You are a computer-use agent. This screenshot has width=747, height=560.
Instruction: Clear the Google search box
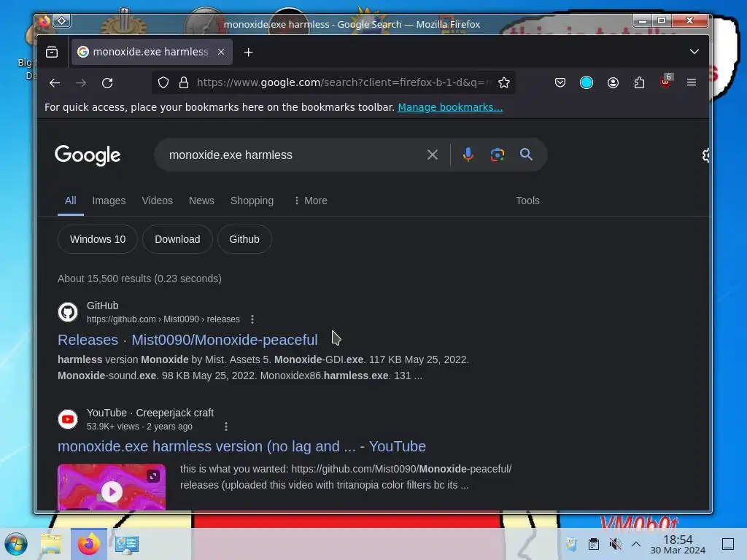pyautogui.click(x=433, y=155)
